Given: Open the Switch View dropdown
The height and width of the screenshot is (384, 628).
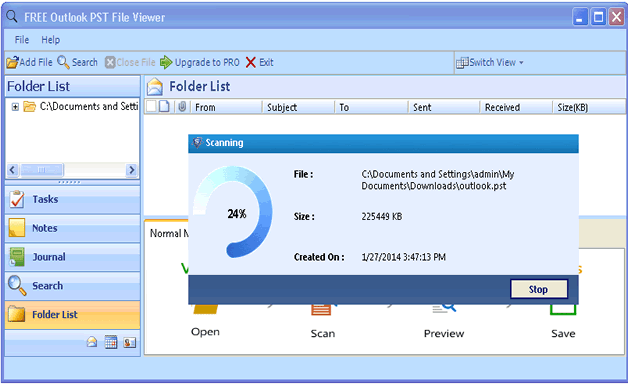Looking at the screenshot, I should click(490, 62).
